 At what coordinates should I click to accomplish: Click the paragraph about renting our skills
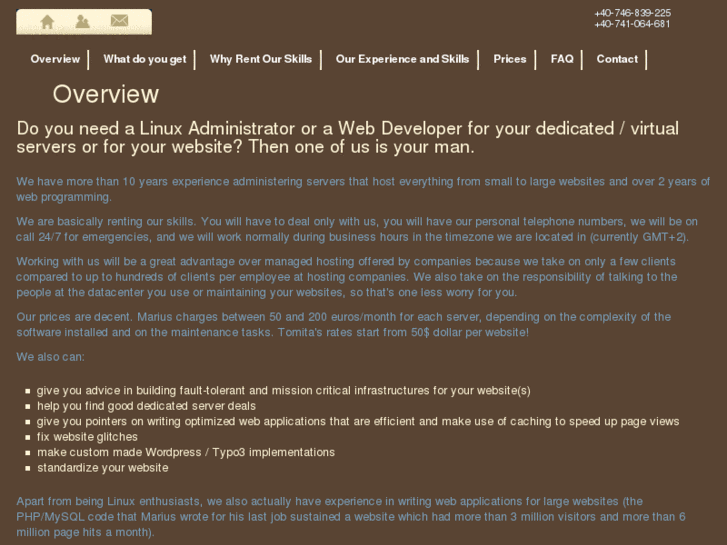coord(357,229)
